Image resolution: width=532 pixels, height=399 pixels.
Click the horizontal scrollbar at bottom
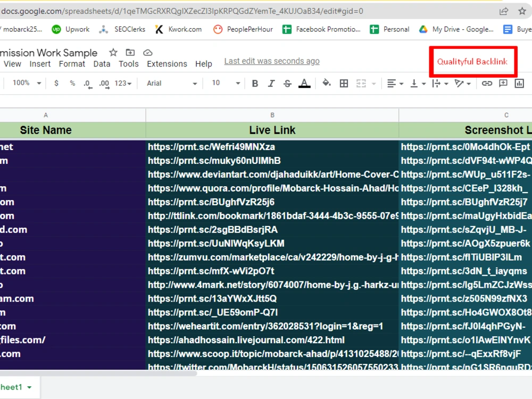(x=98, y=373)
